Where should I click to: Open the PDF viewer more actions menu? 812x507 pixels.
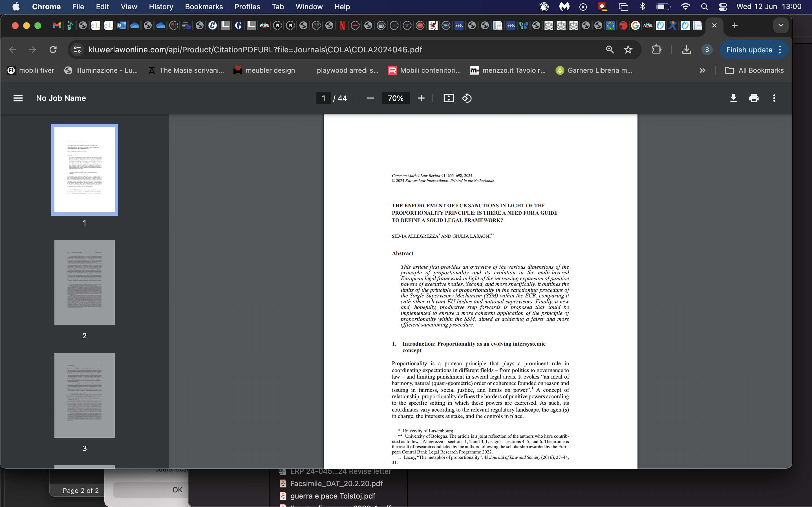(x=774, y=98)
